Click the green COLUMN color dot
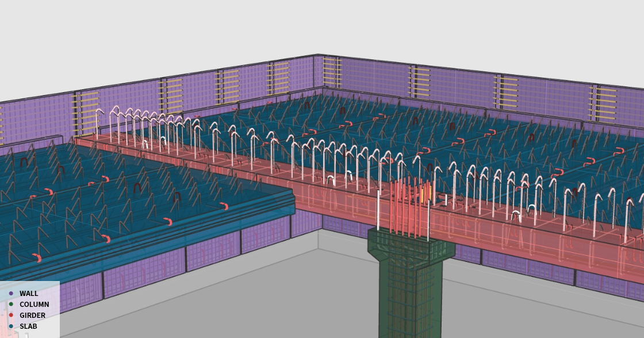The image size is (644, 338). [11, 305]
